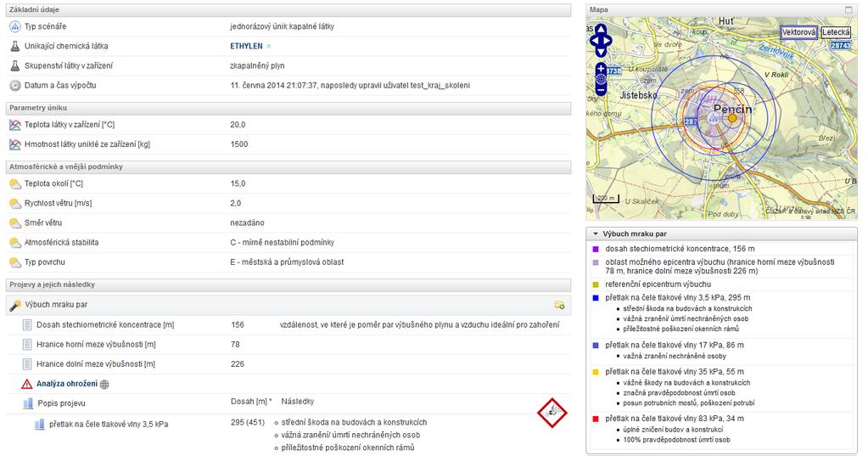The width and height of the screenshot is (868, 456).
Task: Click the Projevy a jejich následky section header
Action: [x=288, y=284]
